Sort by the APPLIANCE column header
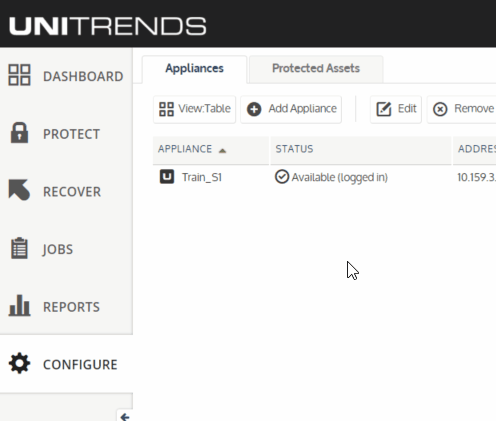This screenshot has height=421, width=496. (211, 150)
